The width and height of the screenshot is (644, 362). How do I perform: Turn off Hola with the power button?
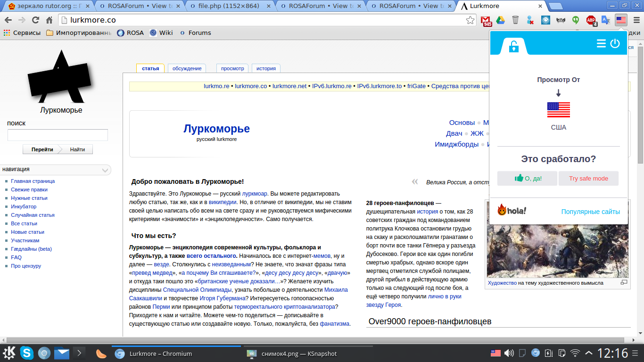(615, 43)
